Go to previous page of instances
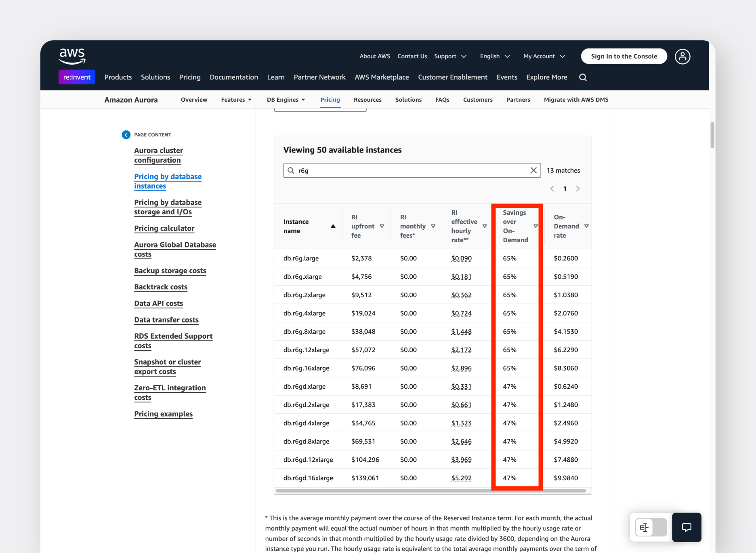Viewport: 756px width, 553px height. pos(552,189)
